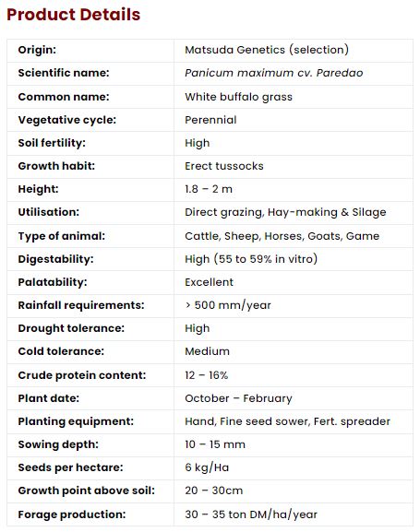This screenshot has width=420, height=532.
Task: Click Direct grazing, Hay-making & Silage text
Action: click(x=285, y=212)
